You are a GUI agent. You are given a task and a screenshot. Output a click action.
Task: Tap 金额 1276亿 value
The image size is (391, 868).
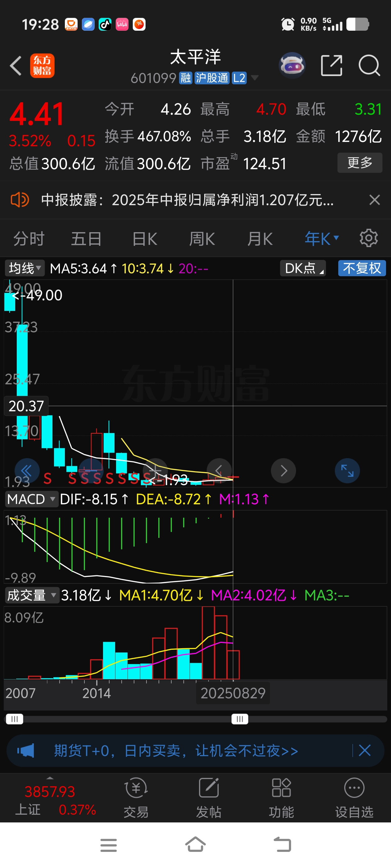tap(358, 136)
